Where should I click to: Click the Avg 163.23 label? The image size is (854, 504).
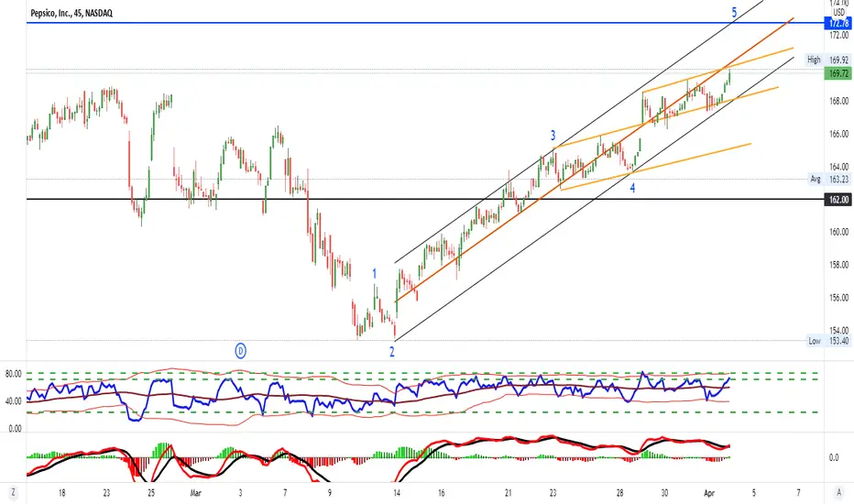(829, 179)
